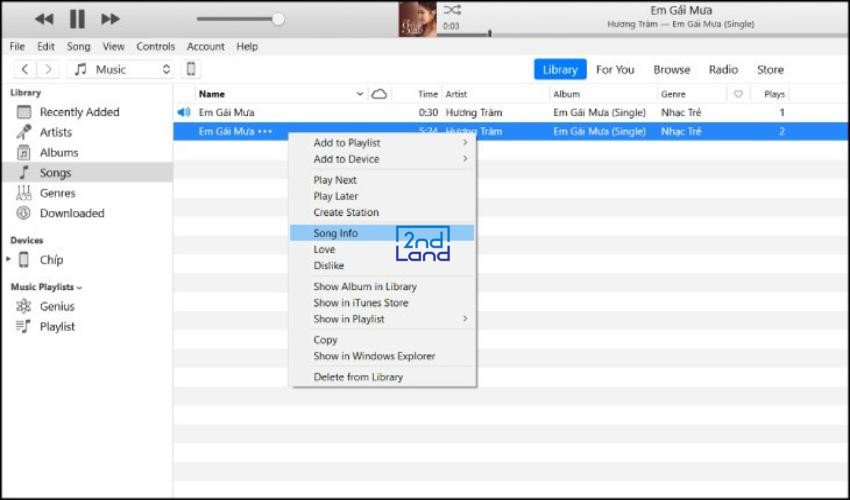This screenshot has width=850, height=500.
Task: Select Recently Added in sidebar
Action: tap(87, 112)
